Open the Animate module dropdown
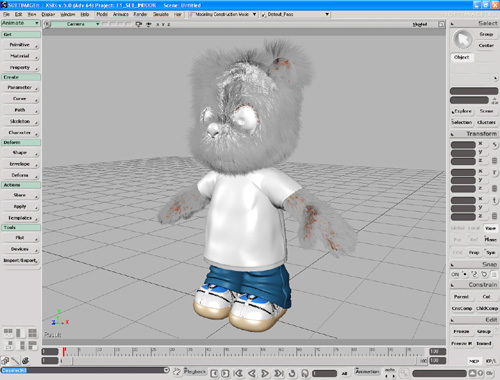Screen dimensions: 500x380 point(21,23)
